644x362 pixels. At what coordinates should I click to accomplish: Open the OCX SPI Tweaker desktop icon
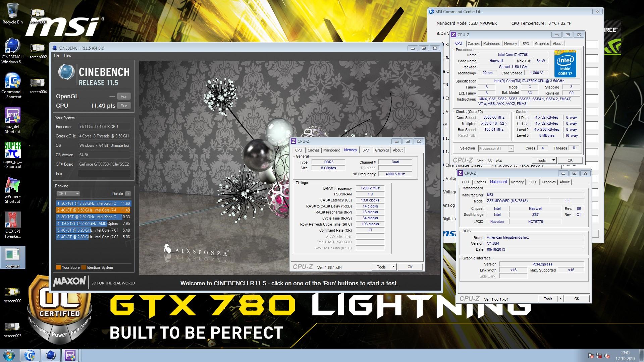coord(12,225)
